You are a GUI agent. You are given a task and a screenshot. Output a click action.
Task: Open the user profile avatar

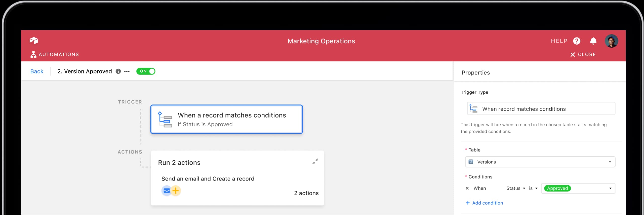pos(611,41)
